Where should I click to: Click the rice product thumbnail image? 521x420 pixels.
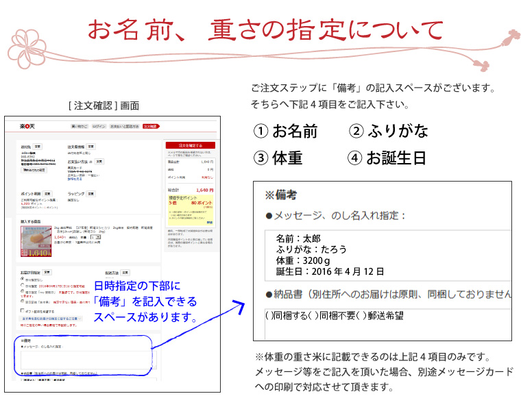(x=37, y=241)
